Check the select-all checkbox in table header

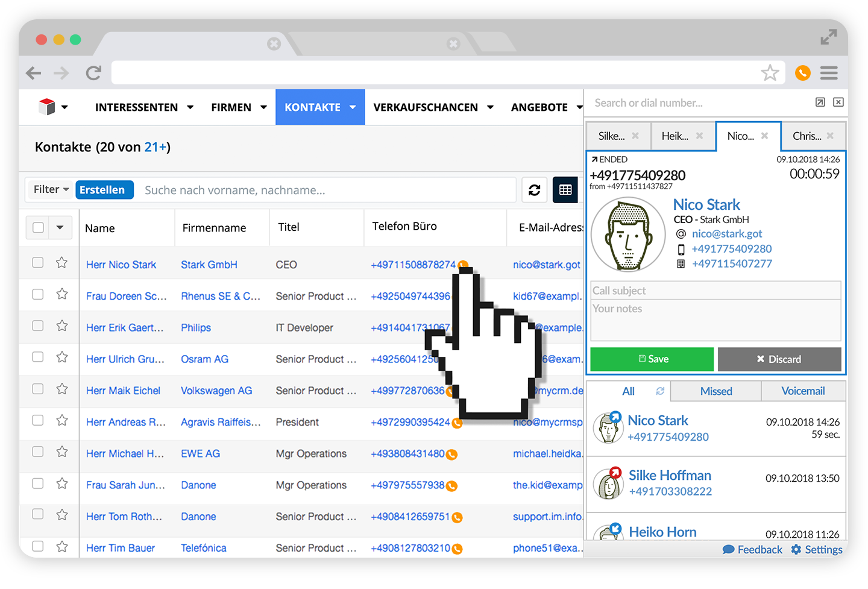coord(38,228)
